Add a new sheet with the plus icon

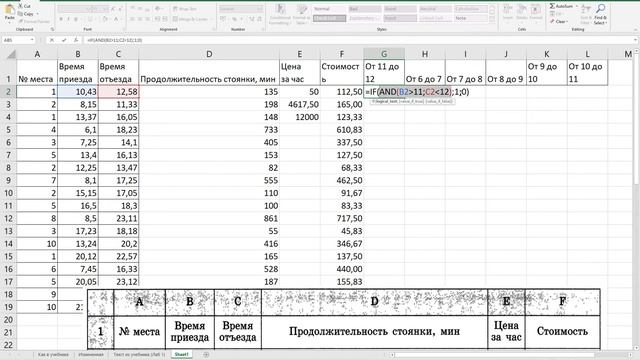(206, 355)
